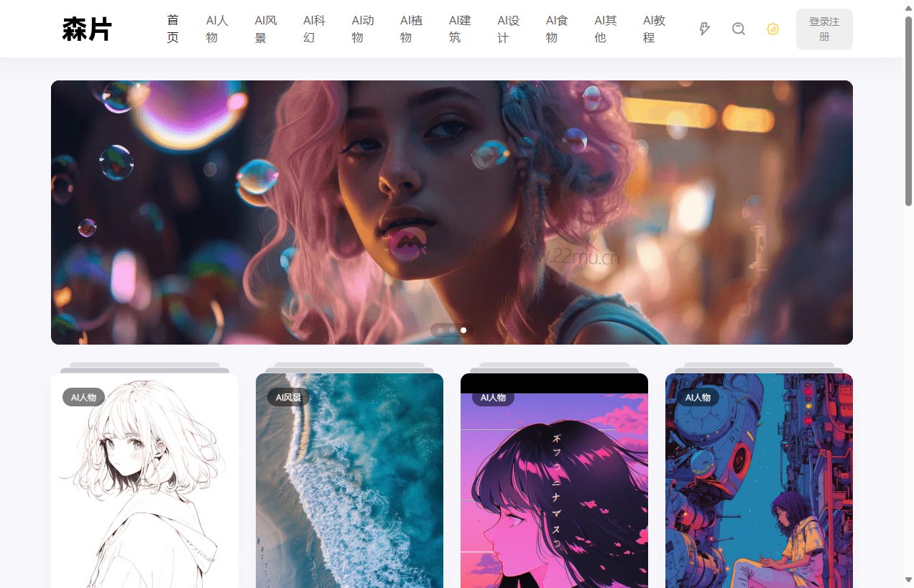Click the AI风景 badge on ocean card
This screenshot has width=914, height=588.
[x=288, y=397]
